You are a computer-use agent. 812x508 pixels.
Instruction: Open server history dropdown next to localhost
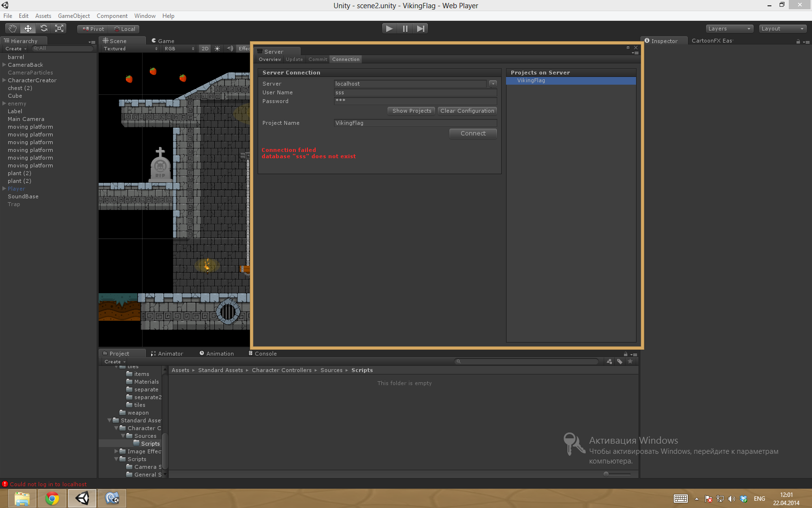coord(493,84)
